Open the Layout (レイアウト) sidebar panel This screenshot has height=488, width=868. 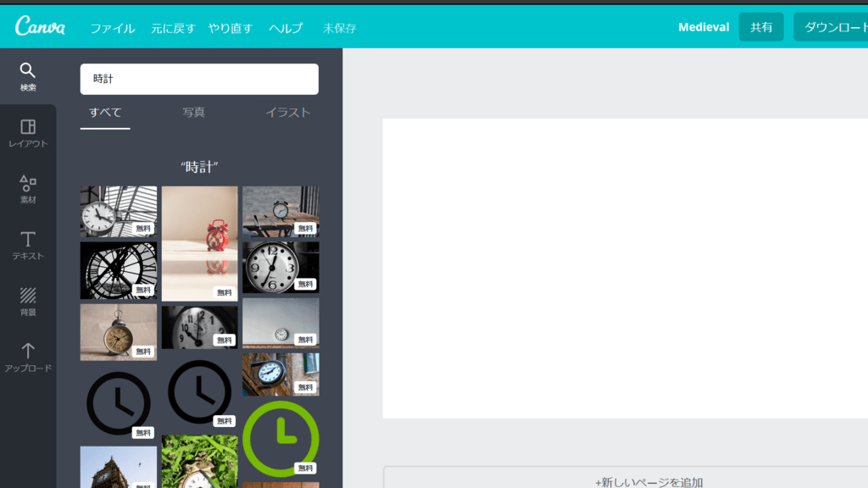pos(28,133)
